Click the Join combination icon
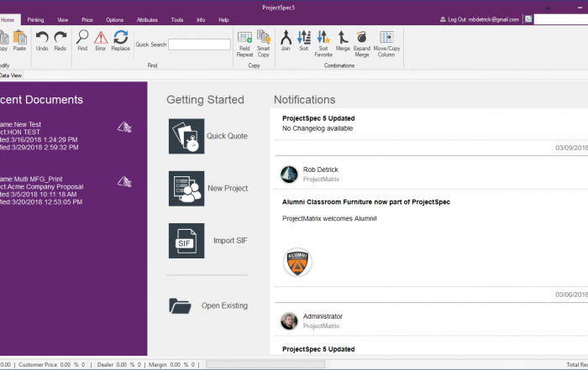The image size is (588, 370). click(286, 37)
